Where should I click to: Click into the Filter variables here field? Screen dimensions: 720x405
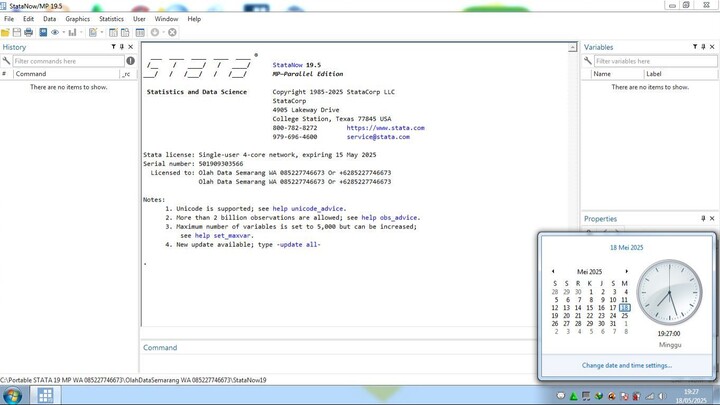[x=655, y=61]
